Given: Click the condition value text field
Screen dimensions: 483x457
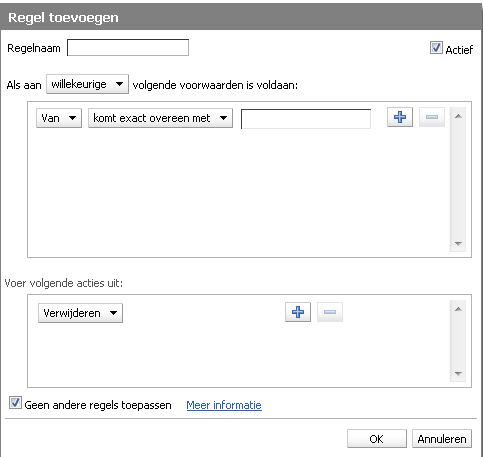Looking at the screenshot, I should click(306, 119).
